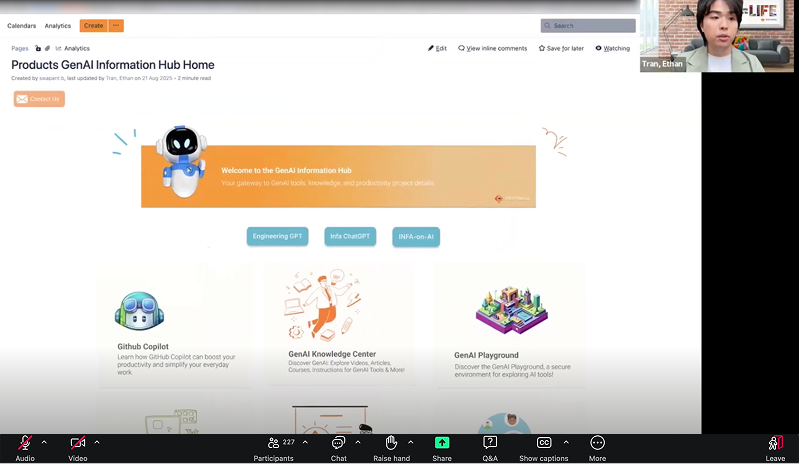Viewport: 799px width, 465px height.
Task: Open the Tran, Ethan author link
Action: click(x=119, y=78)
